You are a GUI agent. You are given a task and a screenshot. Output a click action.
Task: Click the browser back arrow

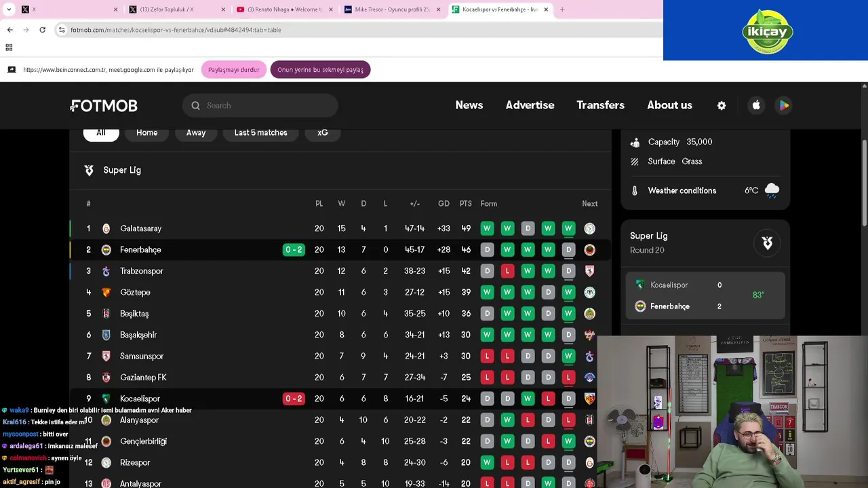click(x=9, y=30)
